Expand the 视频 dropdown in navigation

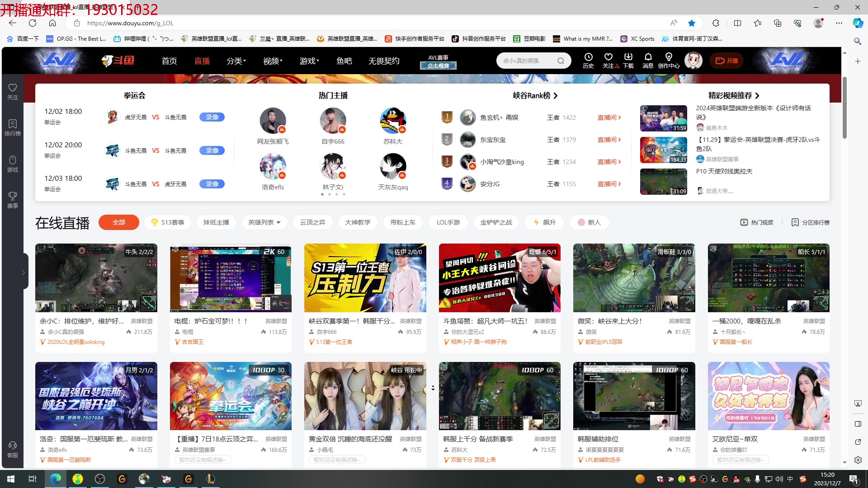click(273, 61)
